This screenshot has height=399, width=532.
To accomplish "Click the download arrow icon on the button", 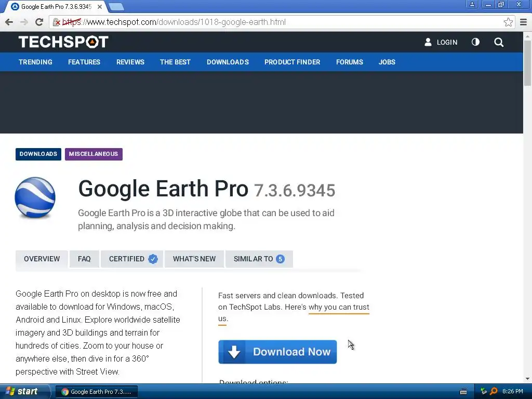I will click(234, 352).
